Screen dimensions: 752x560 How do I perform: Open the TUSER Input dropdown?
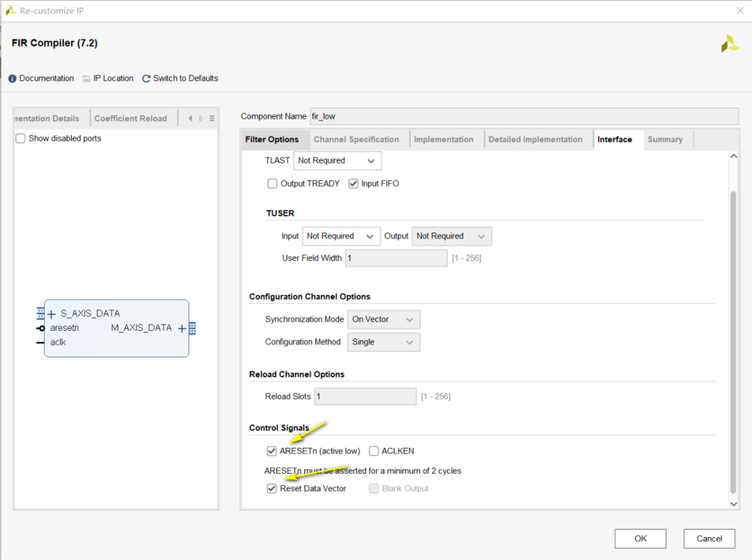pyautogui.click(x=341, y=236)
